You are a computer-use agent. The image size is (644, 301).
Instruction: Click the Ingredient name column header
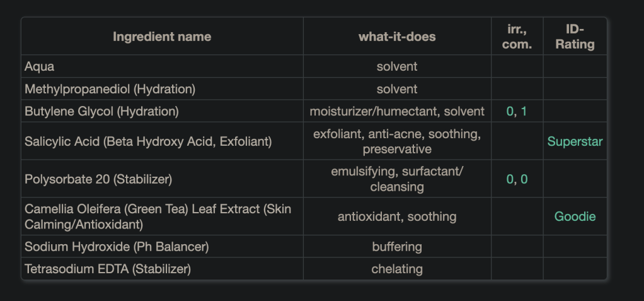point(162,37)
